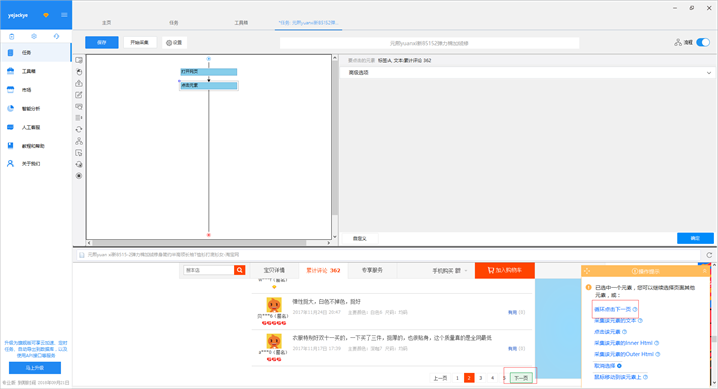Select the branch condition workflow tool icon
718x389 pixels.
79,141
